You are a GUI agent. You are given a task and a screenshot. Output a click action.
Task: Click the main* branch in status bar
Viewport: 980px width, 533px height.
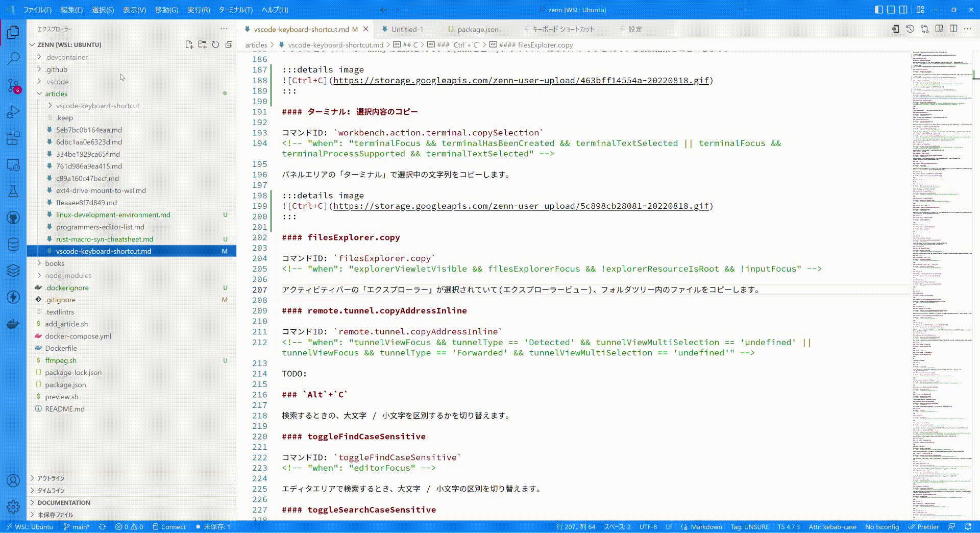[77, 527]
